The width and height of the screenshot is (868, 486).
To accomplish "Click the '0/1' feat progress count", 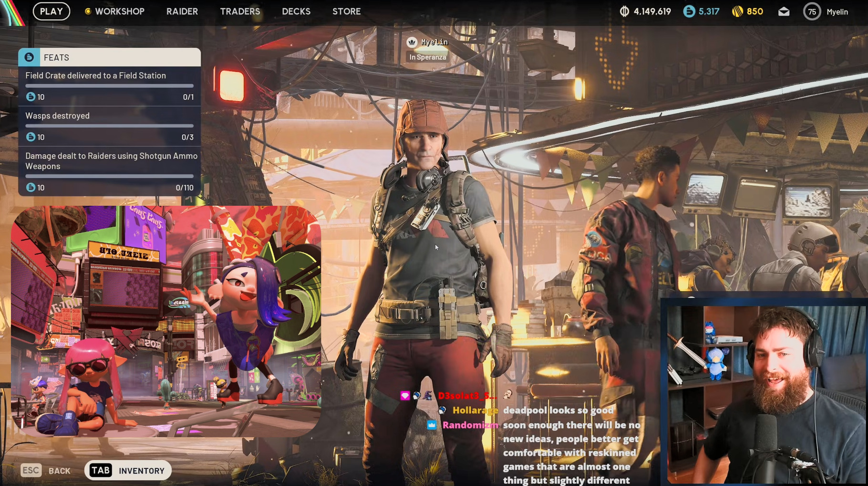I will (x=188, y=97).
